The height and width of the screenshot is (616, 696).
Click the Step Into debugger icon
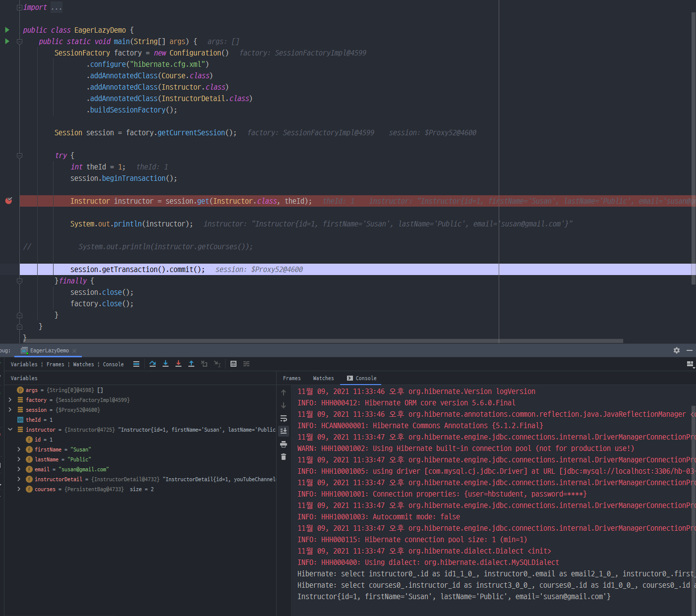166,364
